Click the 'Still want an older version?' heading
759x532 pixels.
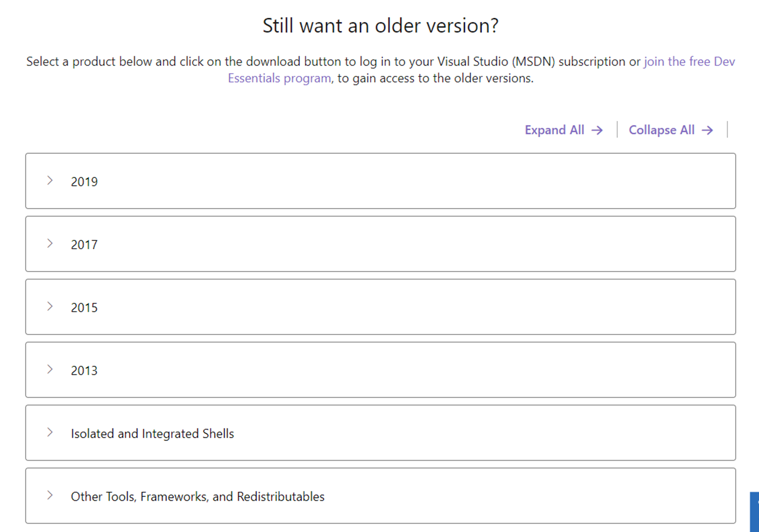coord(380,26)
